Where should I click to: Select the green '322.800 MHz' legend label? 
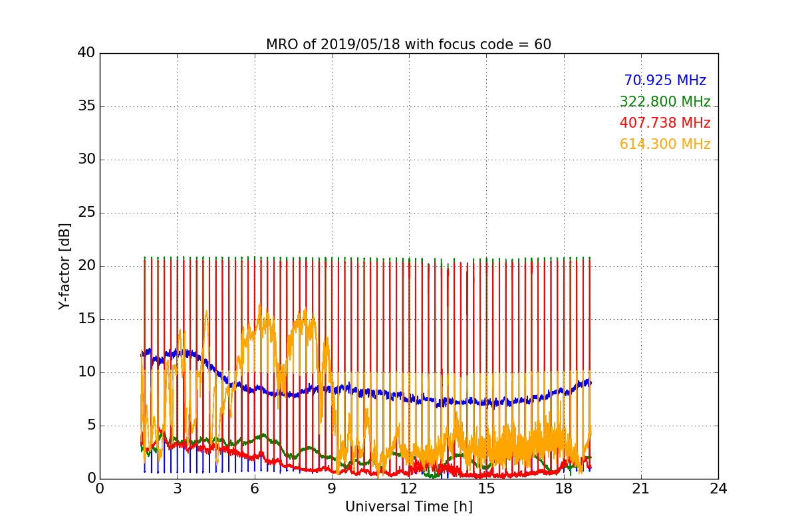coord(665,102)
